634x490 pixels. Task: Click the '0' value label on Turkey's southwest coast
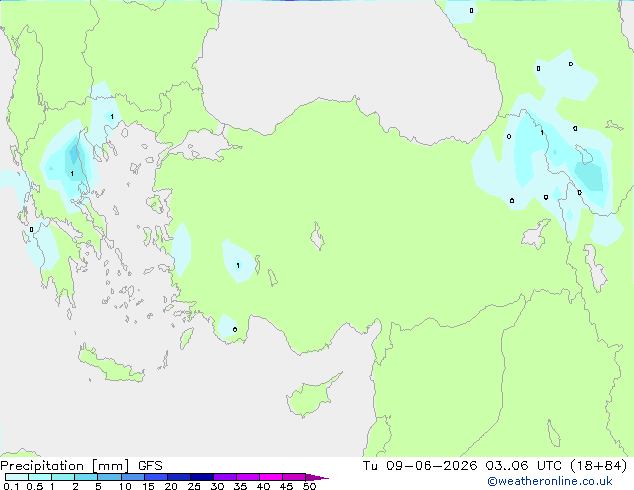click(235, 329)
